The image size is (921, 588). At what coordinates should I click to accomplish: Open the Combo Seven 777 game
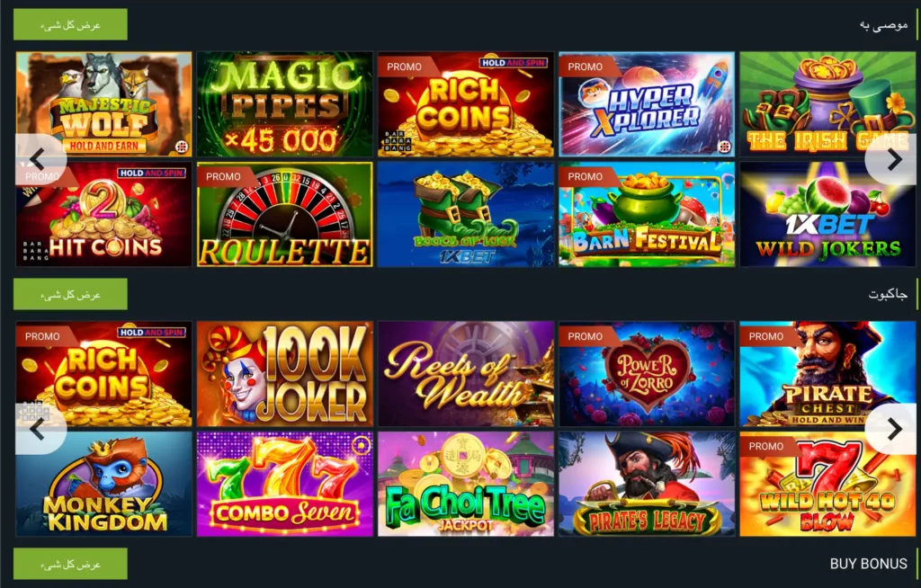(285, 484)
